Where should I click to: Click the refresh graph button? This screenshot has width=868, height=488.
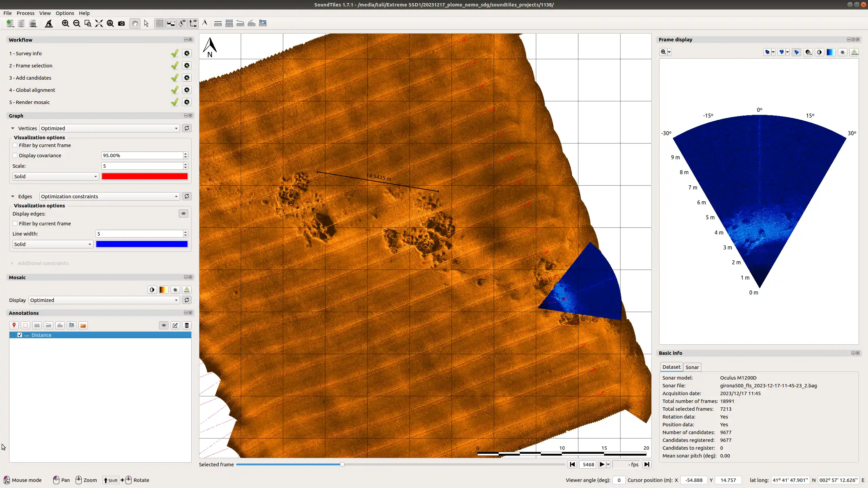186,127
